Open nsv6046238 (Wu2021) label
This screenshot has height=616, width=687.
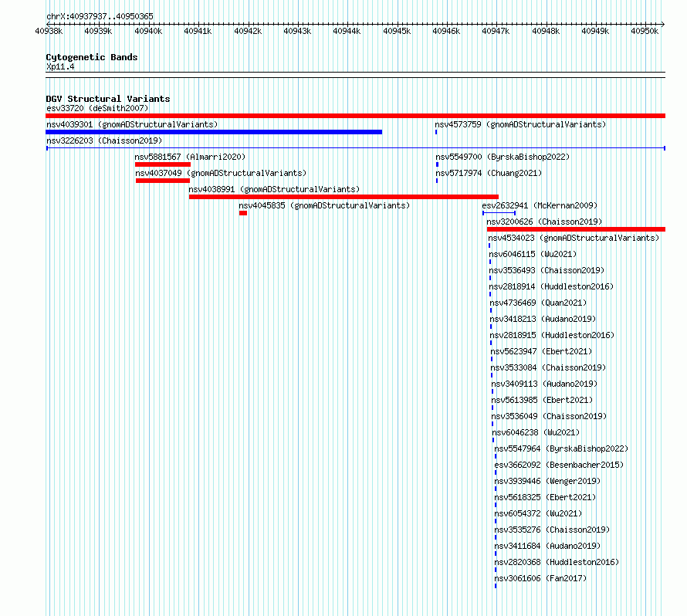tap(536, 432)
